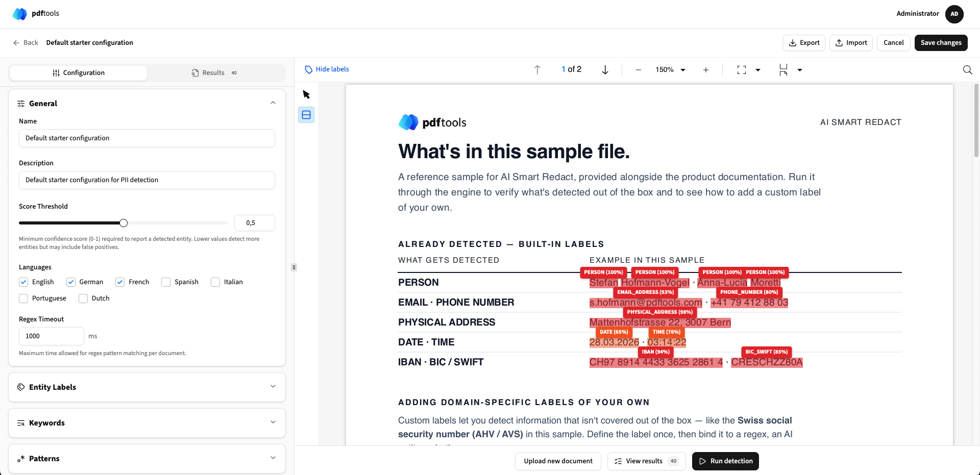The image size is (980, 475).
Task: Click the TIME (76%) label
Action: [x=666, y=332]
